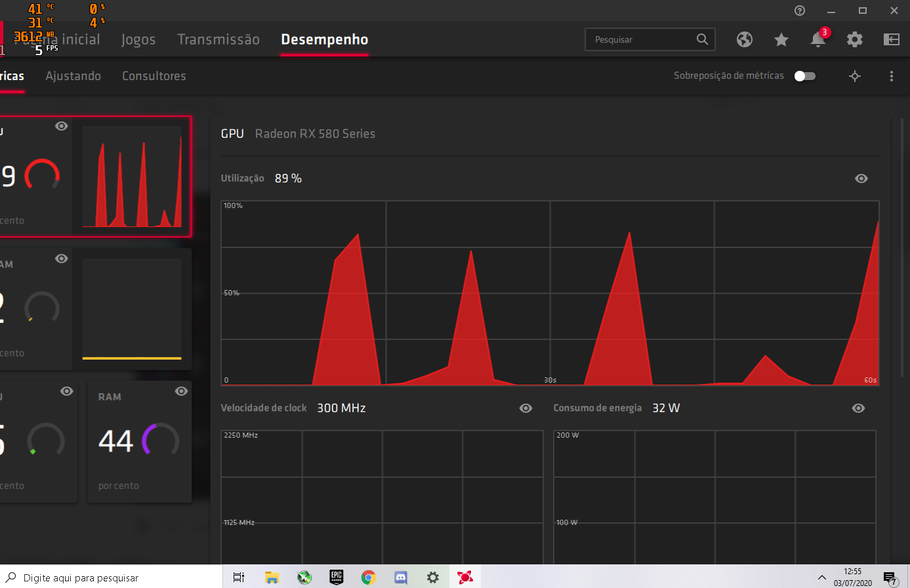Toggle visibility eye on VRAM card
Image resolution: width=910 pixels, height=588 pixels.
click(x=62, y=259)
